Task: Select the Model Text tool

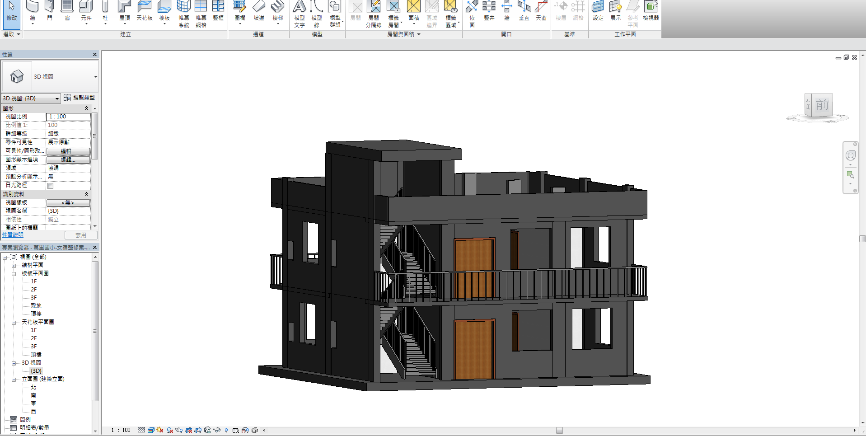Action: [x=299, y=13]
